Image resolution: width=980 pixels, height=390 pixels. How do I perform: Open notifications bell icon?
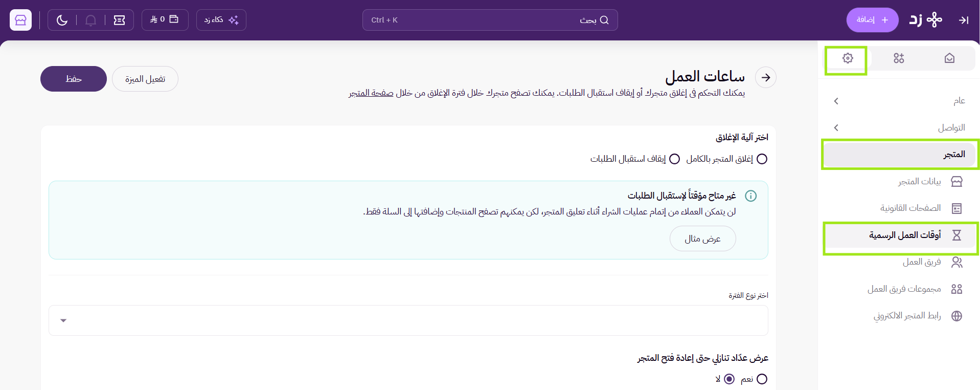point(90,20)
